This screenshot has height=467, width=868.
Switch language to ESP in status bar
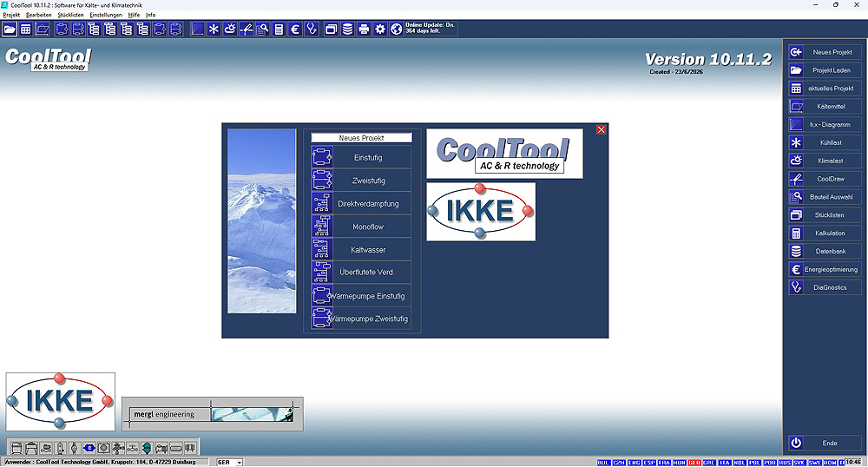click(x=649, y=463)
